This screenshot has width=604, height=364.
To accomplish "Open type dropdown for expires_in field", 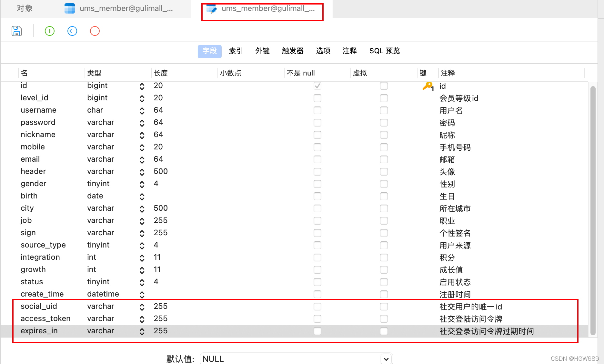I will click(142, 331).
